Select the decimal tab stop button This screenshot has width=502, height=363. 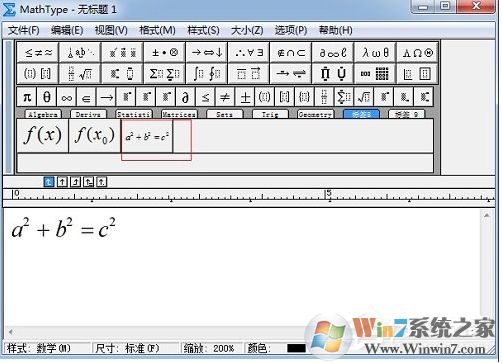pos(102,182)
